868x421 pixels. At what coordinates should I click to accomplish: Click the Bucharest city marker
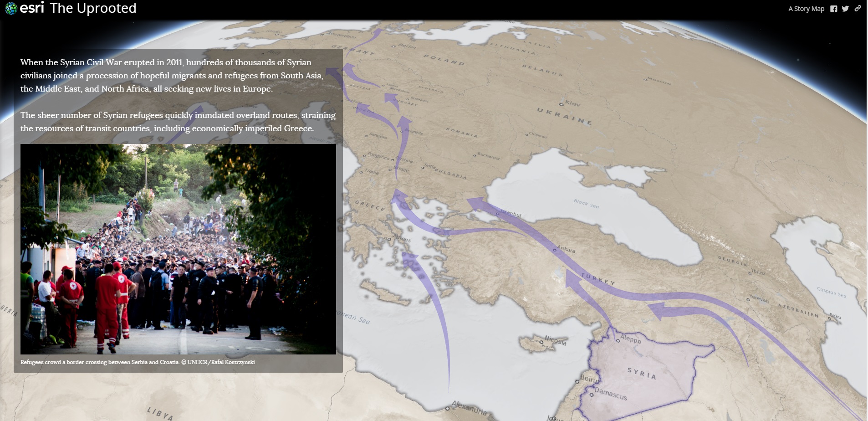point(474,155)
